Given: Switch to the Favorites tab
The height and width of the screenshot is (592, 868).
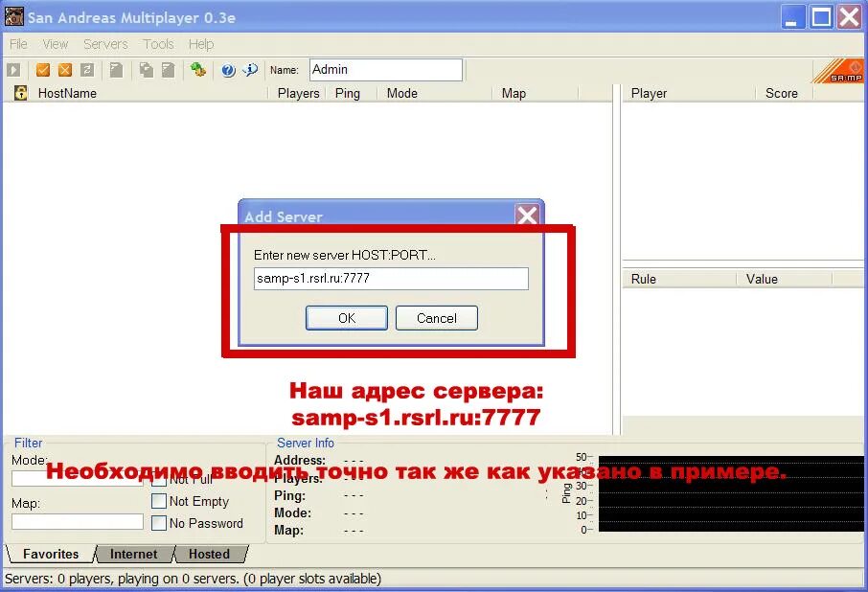Looking at the screenshot, I should coord(51,554).
